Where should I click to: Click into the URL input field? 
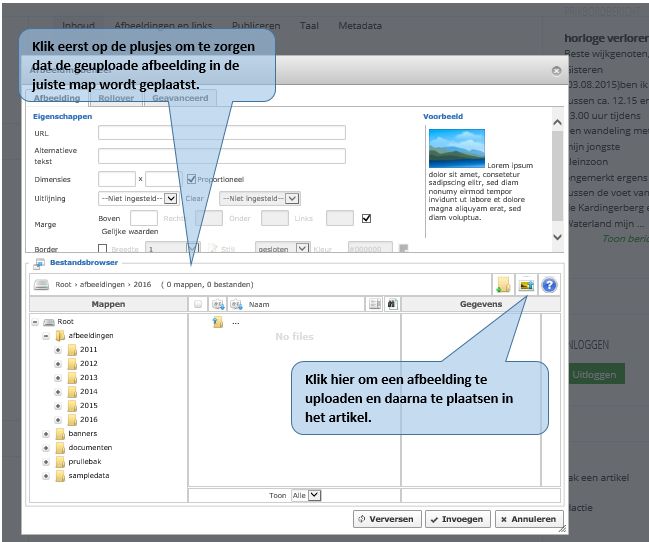click(221, 132)
